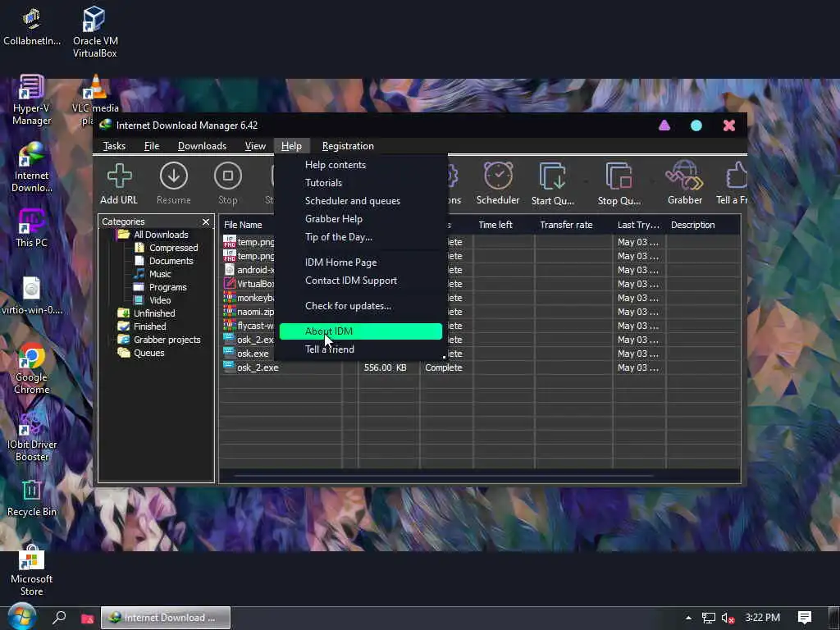This screenshot has width=840, height=630.
Task: Click the Stop Queue toolbar icon
Action: 619,184
